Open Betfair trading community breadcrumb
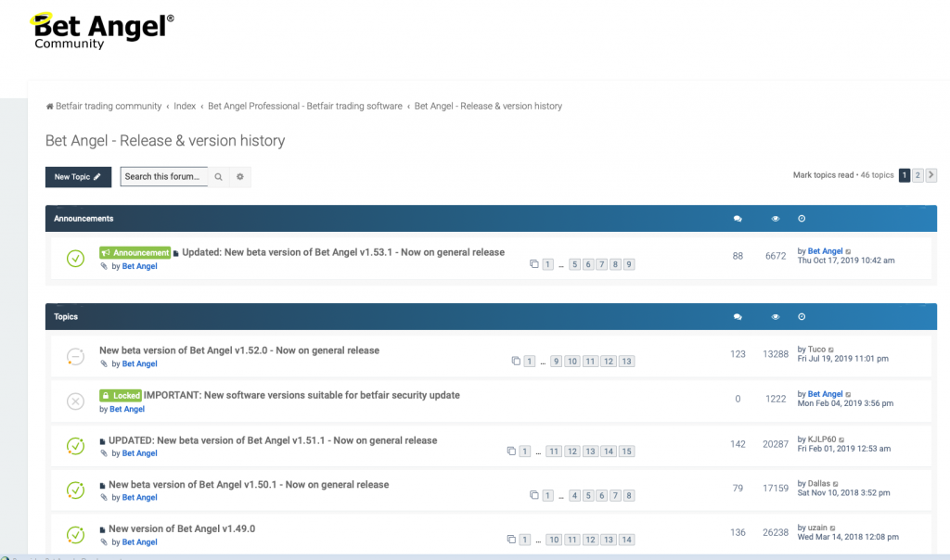Image resolution: width=950 pixels, height=560 pixels. 109,107
